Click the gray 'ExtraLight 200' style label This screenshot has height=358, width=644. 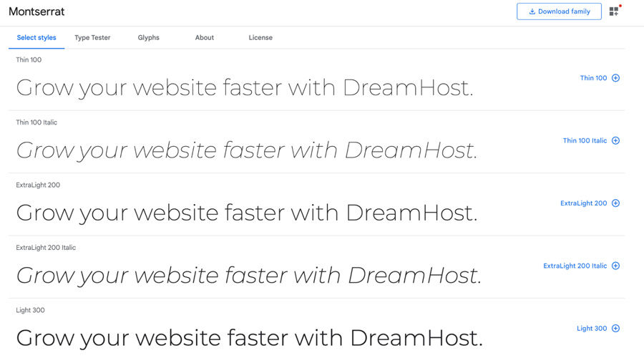38,185
